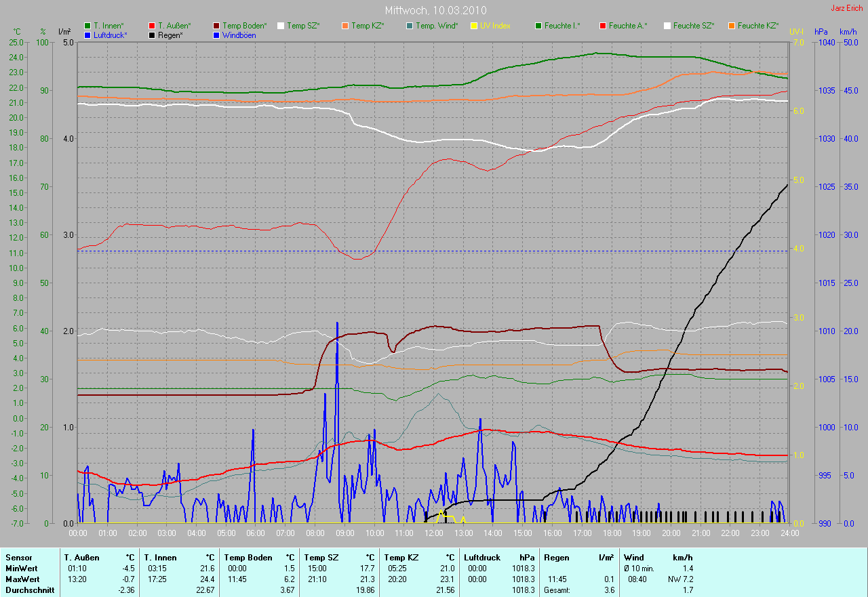Screen dimensions: 868x597
Task: Click the Temp Boden column header in table
Action: (x=248, y=558)
